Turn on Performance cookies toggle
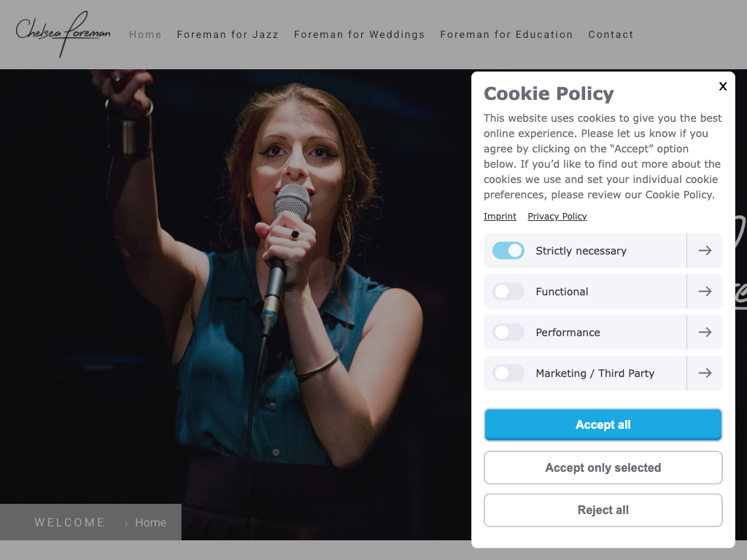 [508, 332]
